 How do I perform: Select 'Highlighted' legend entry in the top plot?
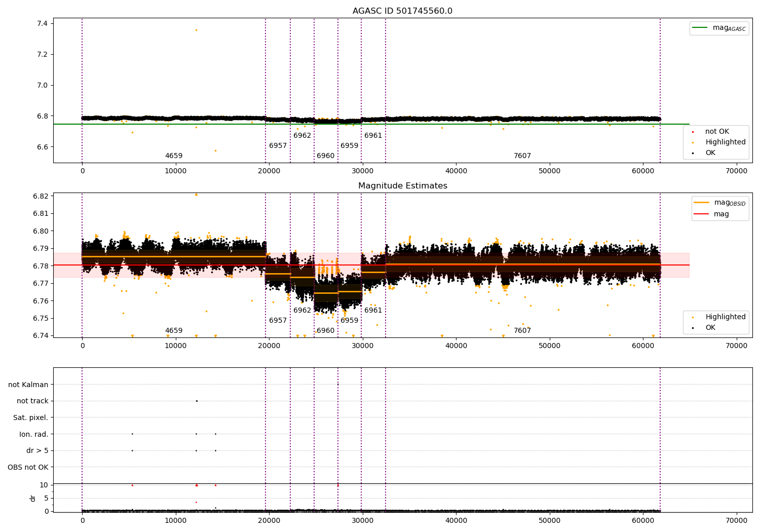pos(719,142)
